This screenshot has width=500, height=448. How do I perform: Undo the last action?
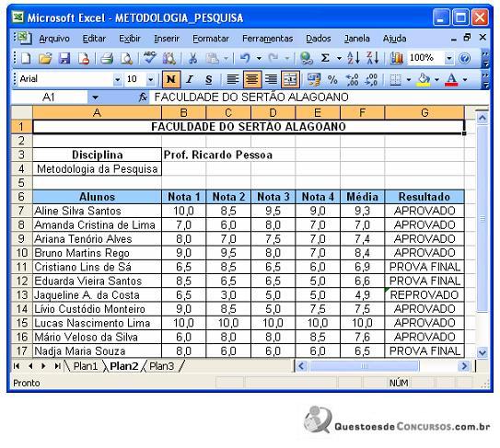245,58
